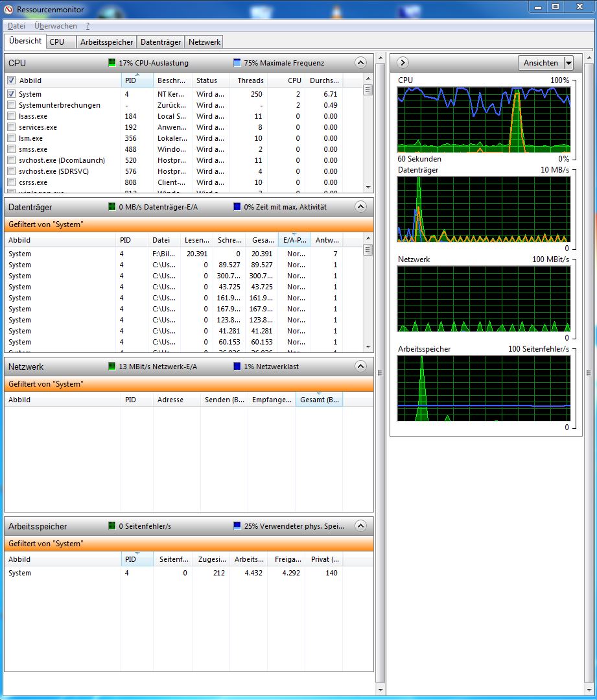Image resolution: width=597 pixels, height=700 pixels.
Task: Check the svchost.exe (SDRSVC) checkbox
Action: (11, 171)
